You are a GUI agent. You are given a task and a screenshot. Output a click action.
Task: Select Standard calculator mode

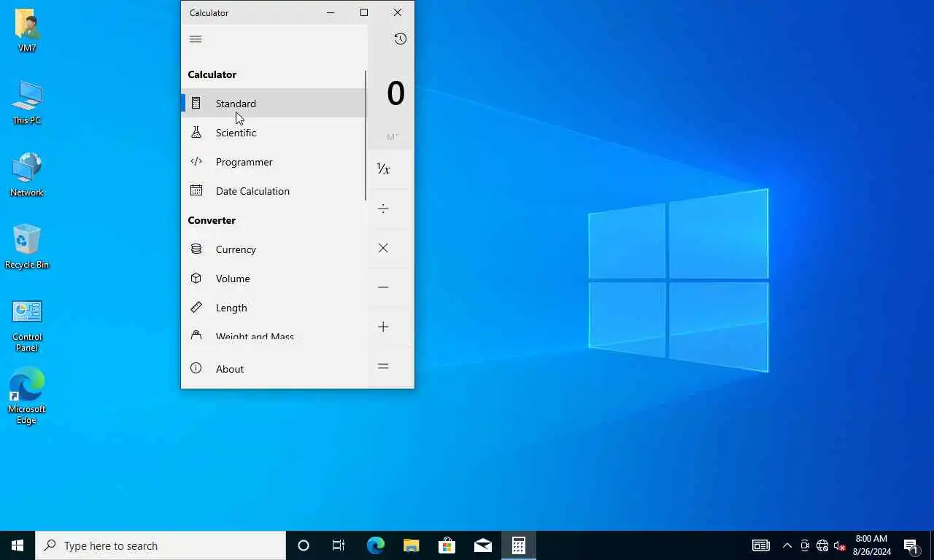pos(273,104)
